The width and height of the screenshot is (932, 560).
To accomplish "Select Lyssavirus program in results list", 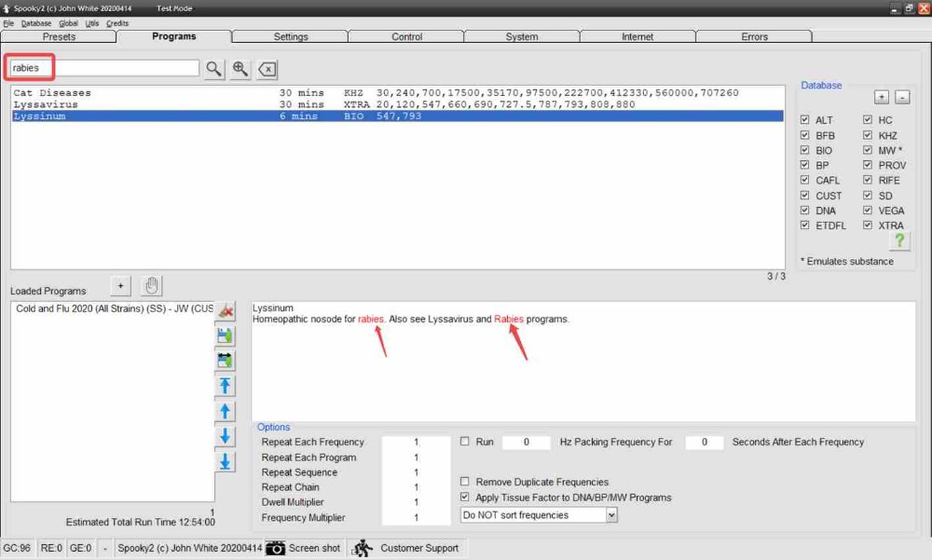I will (52, 104).
